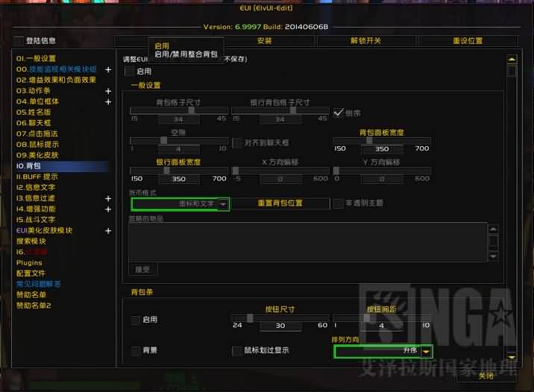Expand the 14.增强功能 plus icon
The width and height of the screenshot is (534, 392).
(108, 209)
